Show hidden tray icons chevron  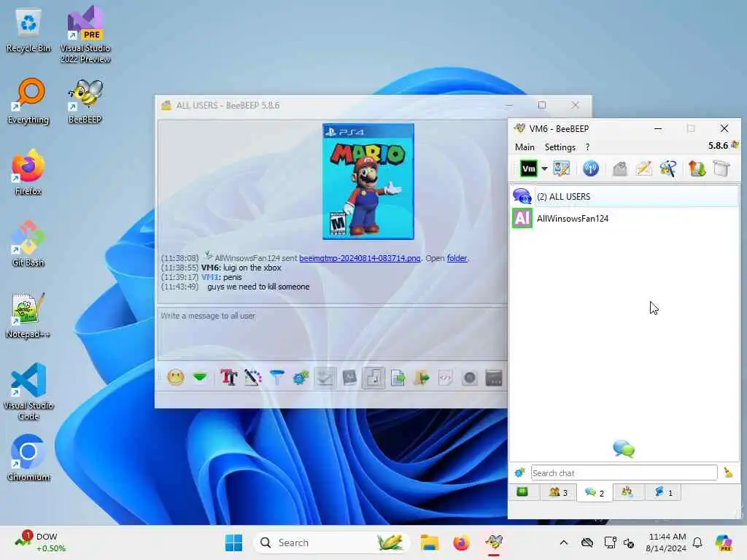pos(564,542)
